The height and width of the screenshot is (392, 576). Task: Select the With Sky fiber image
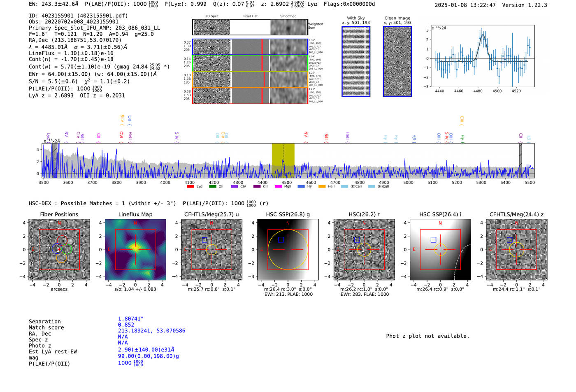pos(356,61)
